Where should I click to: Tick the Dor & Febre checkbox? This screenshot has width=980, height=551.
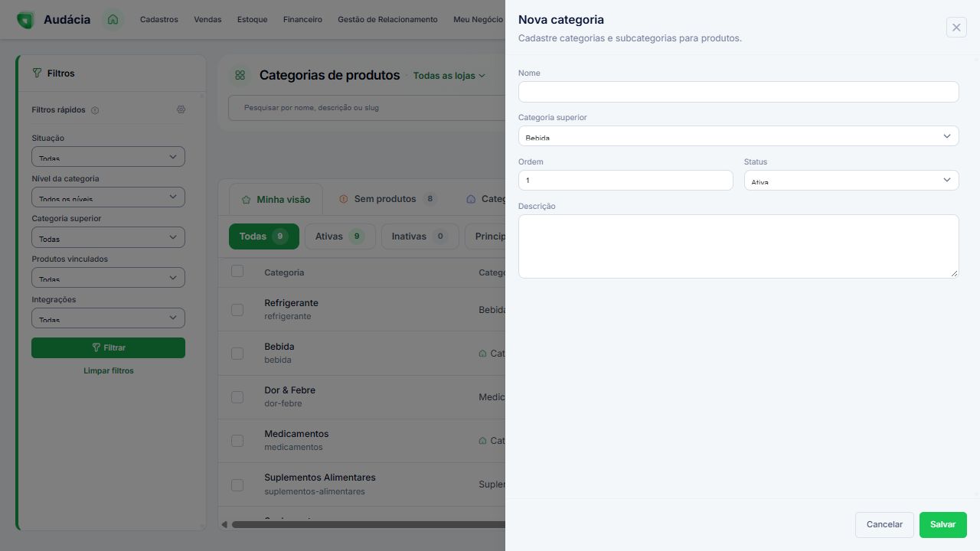(237, 396)
